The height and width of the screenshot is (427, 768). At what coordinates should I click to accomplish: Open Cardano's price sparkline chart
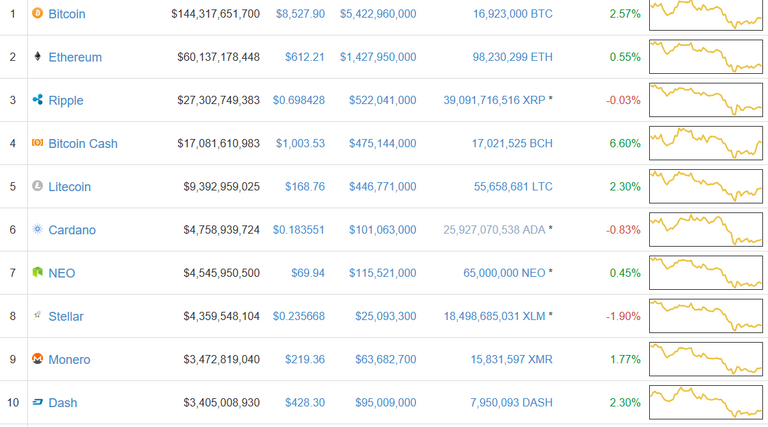point(706,229)
